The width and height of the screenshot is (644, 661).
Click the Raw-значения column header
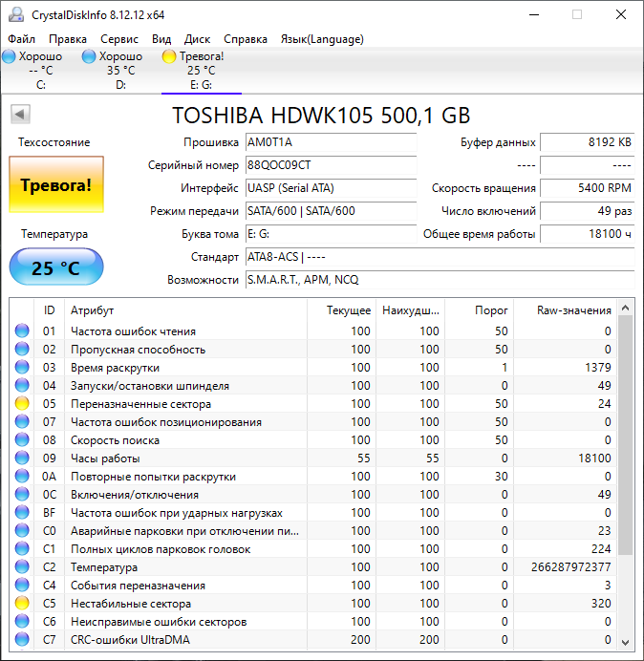(565, 310)
